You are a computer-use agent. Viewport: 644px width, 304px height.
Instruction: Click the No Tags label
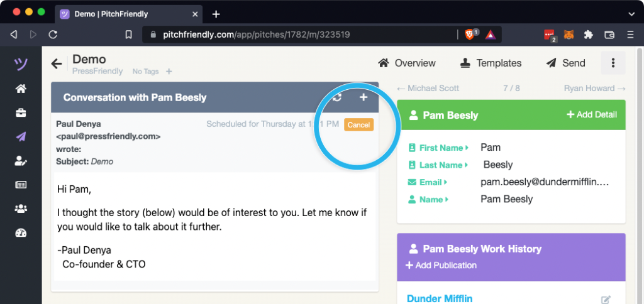pyautogui.click(x=145, y=72)
